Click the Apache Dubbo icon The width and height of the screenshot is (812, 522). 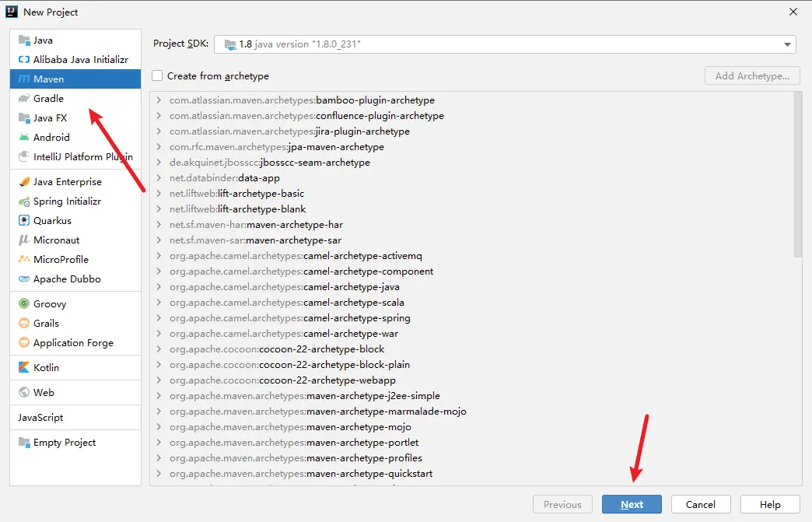[x=24, y=279]
